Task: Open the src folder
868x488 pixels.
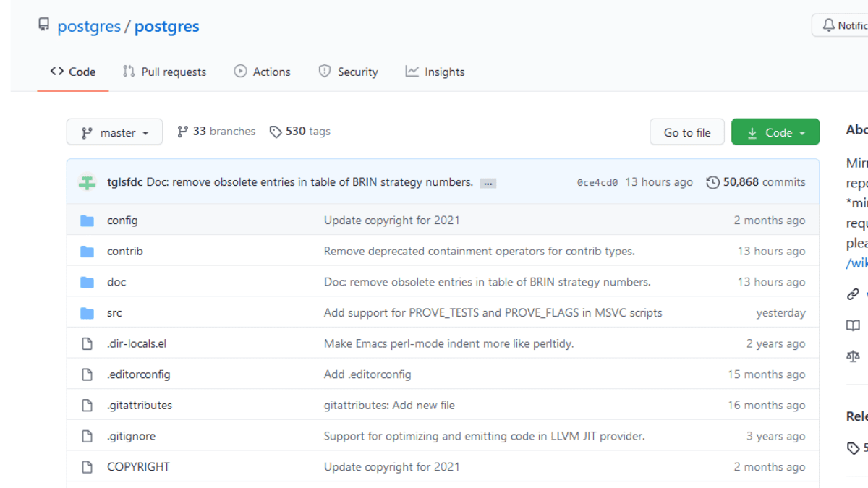Action: click(x=114, y=313)
